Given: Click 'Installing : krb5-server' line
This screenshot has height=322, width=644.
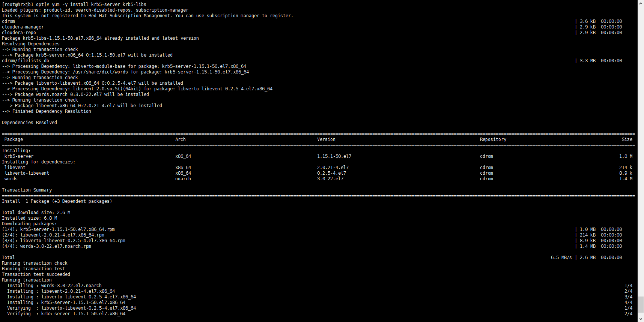Looking at the screenshot, I should [x=66, y=303].
